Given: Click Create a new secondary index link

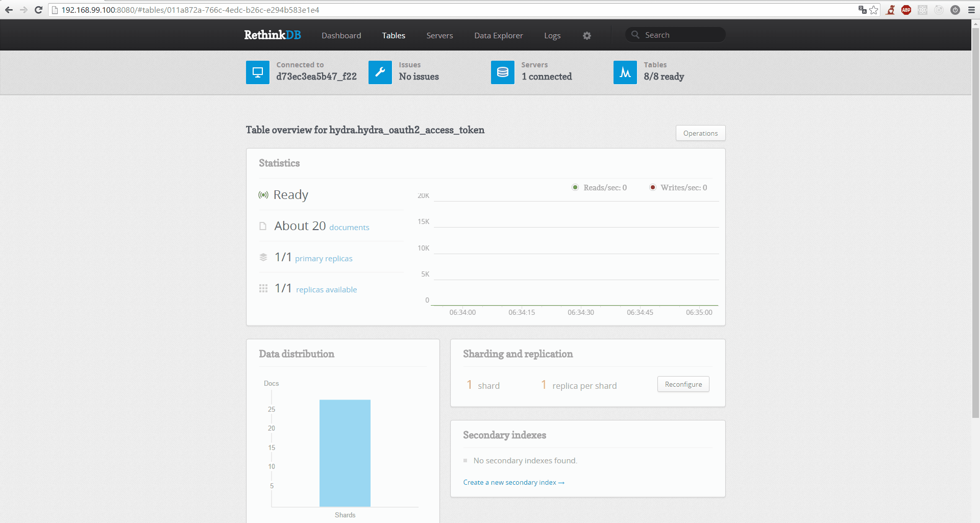Looking at the screenshot, I should 513,482.
